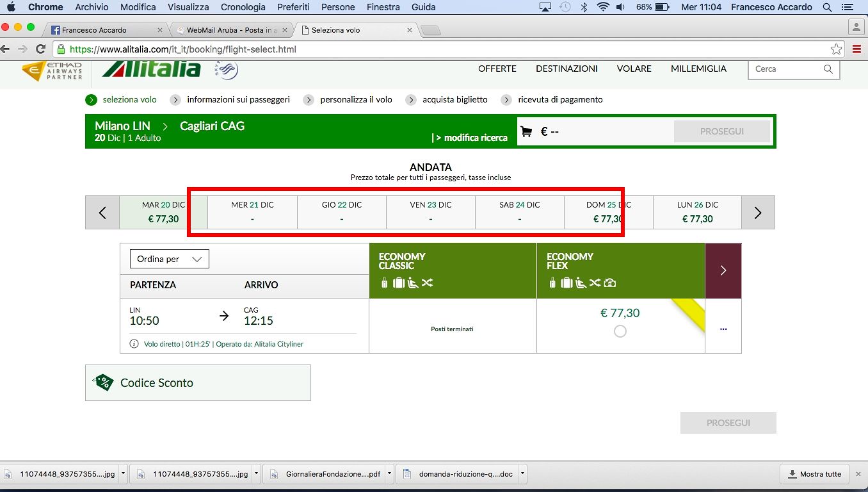
Task: Click the search magnifier in Cerca box
Action: point(828,69)
